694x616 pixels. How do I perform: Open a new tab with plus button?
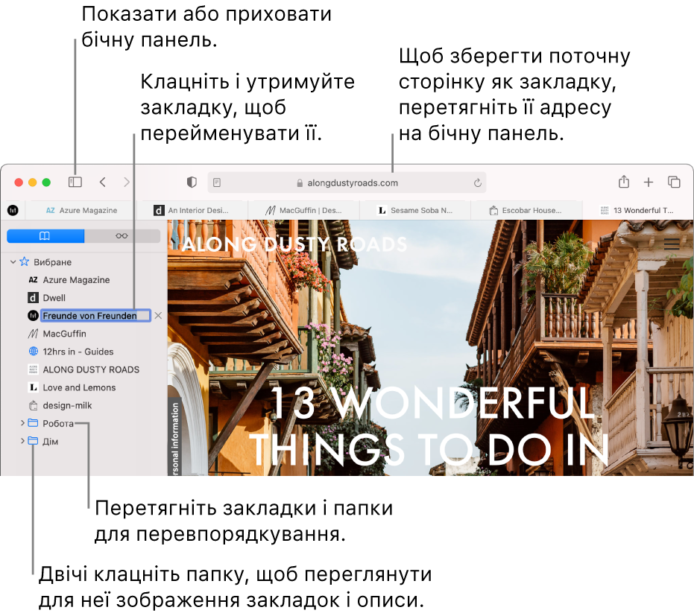[x=649, y=182]
